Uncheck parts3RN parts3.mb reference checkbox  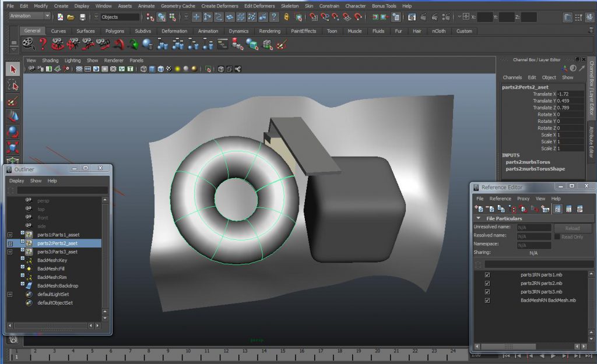[487, 292]
